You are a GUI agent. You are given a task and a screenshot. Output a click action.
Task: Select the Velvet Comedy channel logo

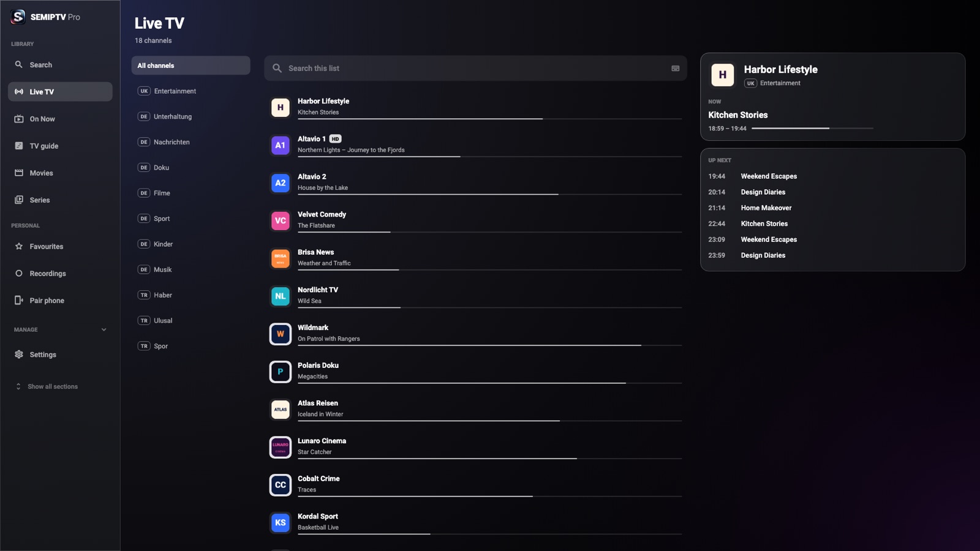[x=281, y=221]
